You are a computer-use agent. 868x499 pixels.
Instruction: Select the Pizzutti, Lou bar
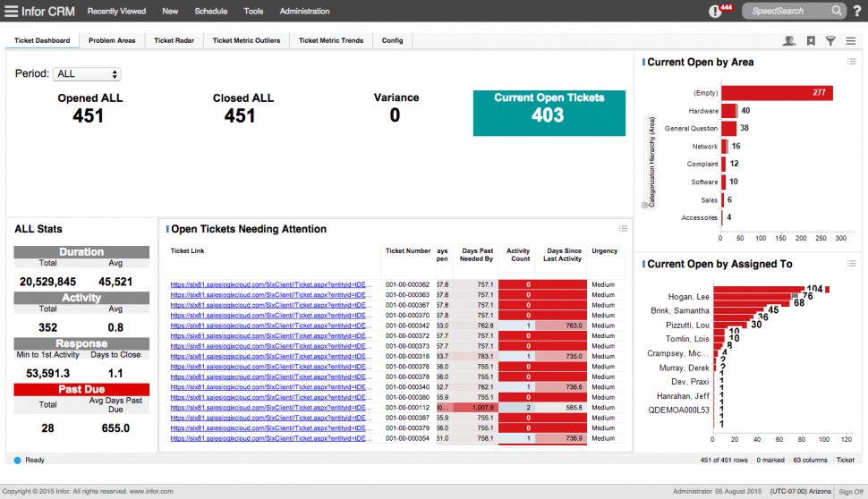(x=730, y=325)
